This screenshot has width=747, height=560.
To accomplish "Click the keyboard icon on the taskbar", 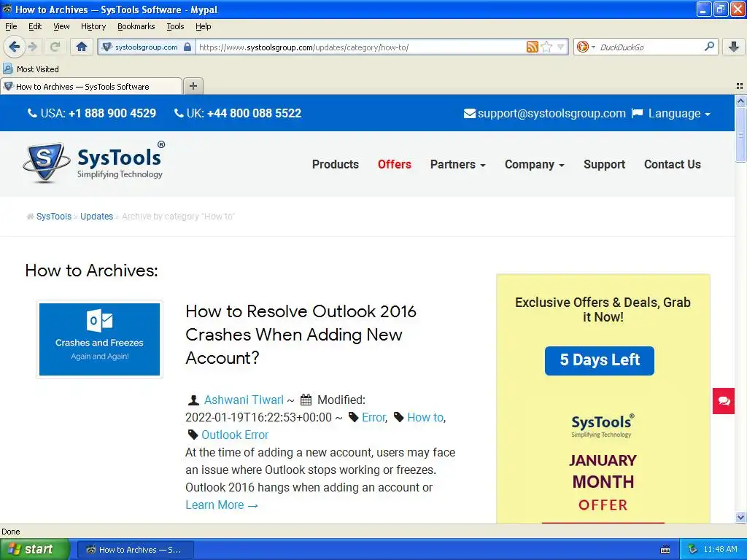I will pos(665,550).
